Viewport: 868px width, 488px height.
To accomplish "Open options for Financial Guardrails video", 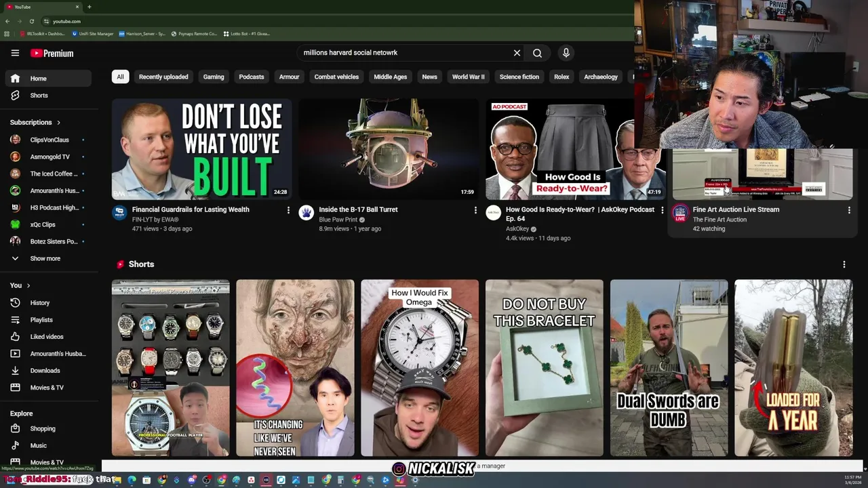I will click(x=288, y=210).
